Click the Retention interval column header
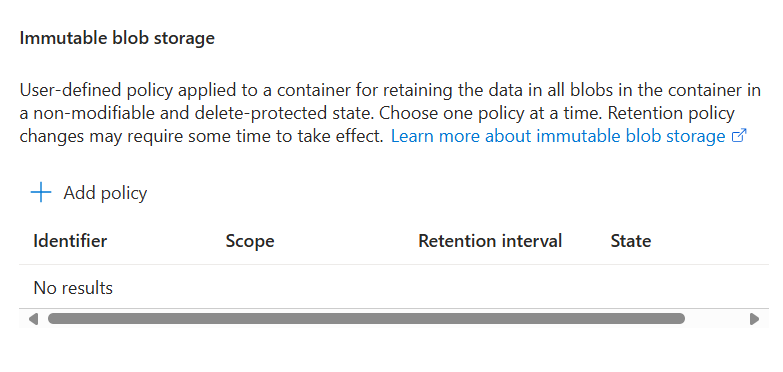The width and height of the screenshot is (783, 372). point(490,241)
